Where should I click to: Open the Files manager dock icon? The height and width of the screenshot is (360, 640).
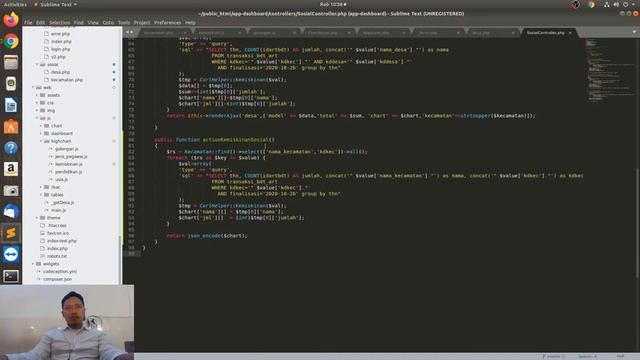pos(11,62)
